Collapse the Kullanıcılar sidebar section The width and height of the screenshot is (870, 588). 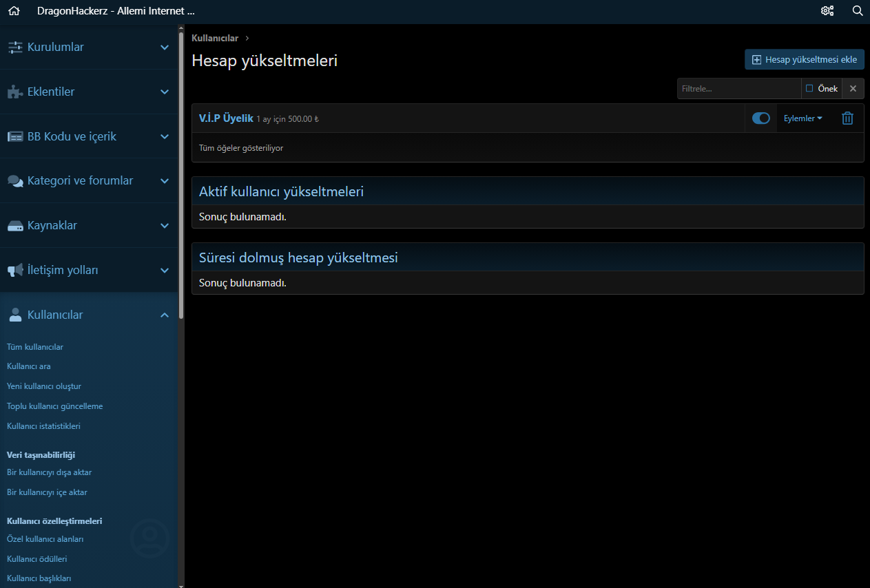pos(165,315)
